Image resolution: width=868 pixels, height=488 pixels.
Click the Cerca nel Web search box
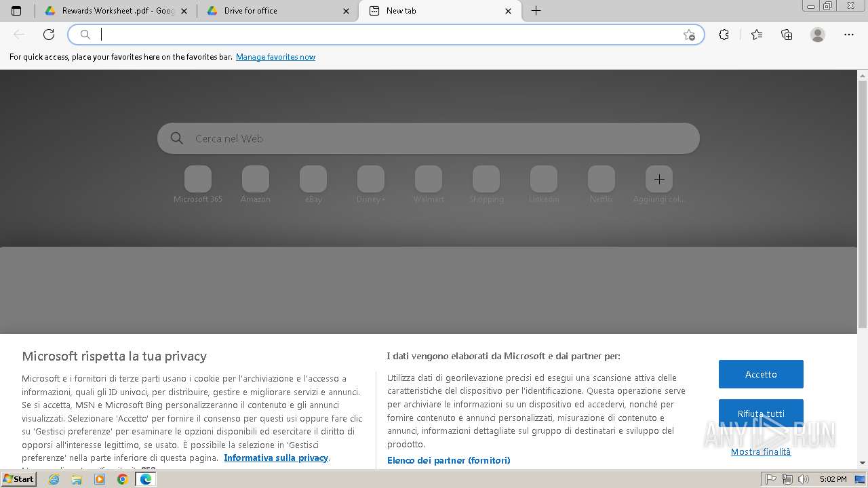pos(429,138)
